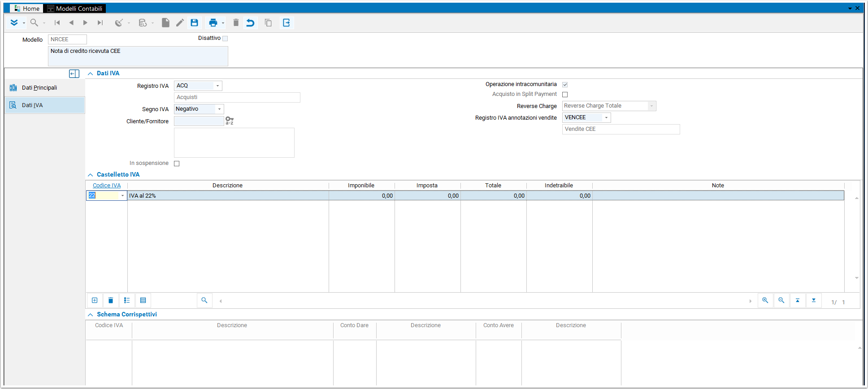Zoom out on the Castelletto IVA grid
Screen dimensions: 868x389
(781, 300)
